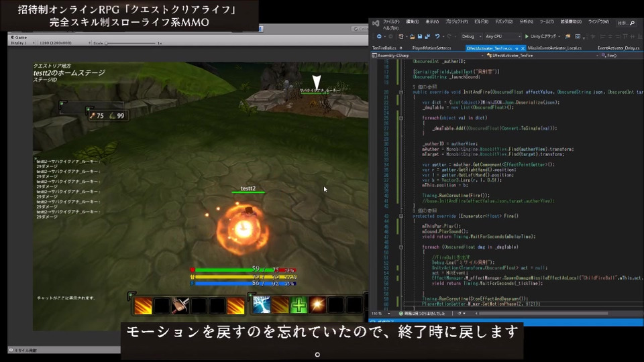Viewport: 644px width, 362px height.
Task: Click the empty slot after the first fire skill
Action: pyautogui.click(x=162, y=306)
